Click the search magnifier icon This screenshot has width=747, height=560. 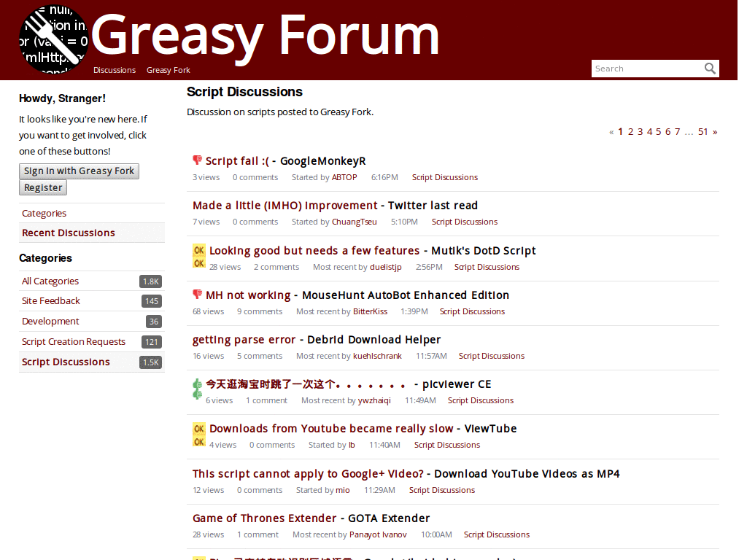click(710, 68)
